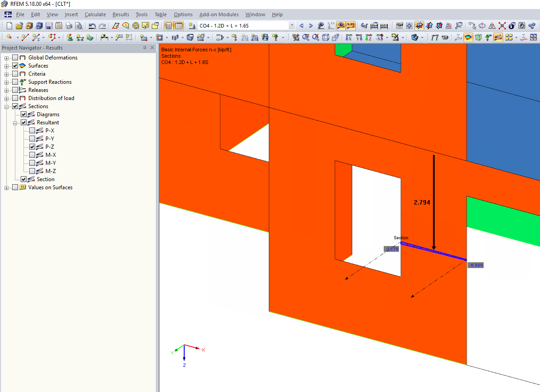Screen dimensions: 540x392
Task: Click the blue section line in viewport
Action: coord(433,251)
